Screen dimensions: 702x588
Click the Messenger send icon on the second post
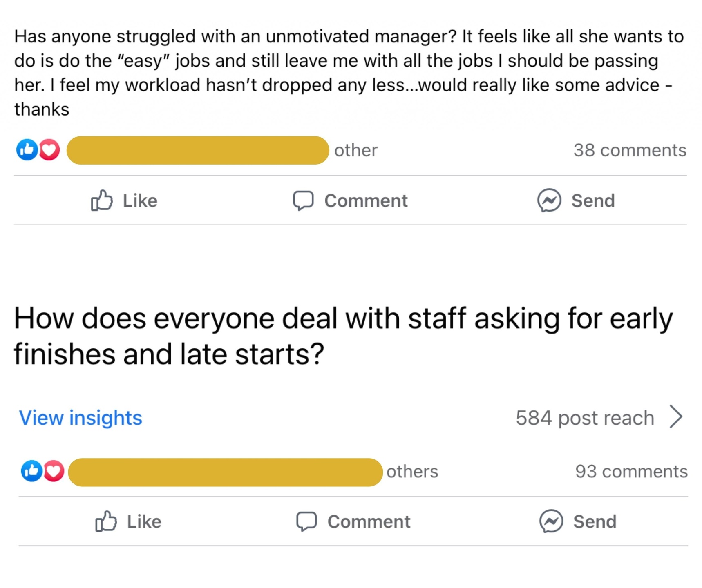551,521
